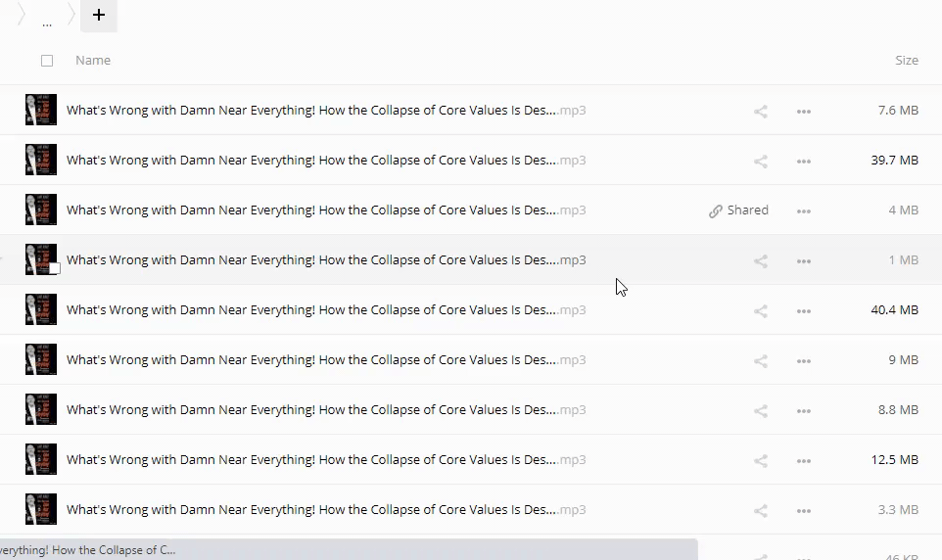The height and width of the screenshot is (560, 942).
Task: Click the share icon for the 39.7 MB file
Action: 760,161
